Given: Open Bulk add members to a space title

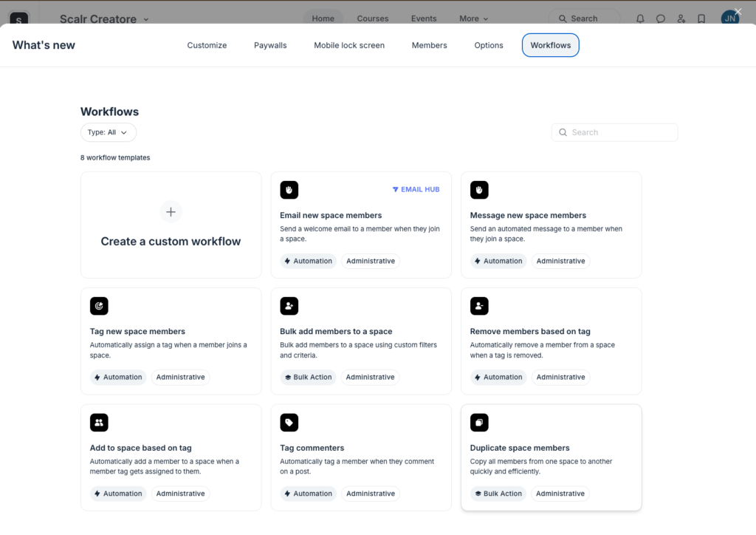Looking at the screenshot, I should pyautogui.click(x=336, y=332).
